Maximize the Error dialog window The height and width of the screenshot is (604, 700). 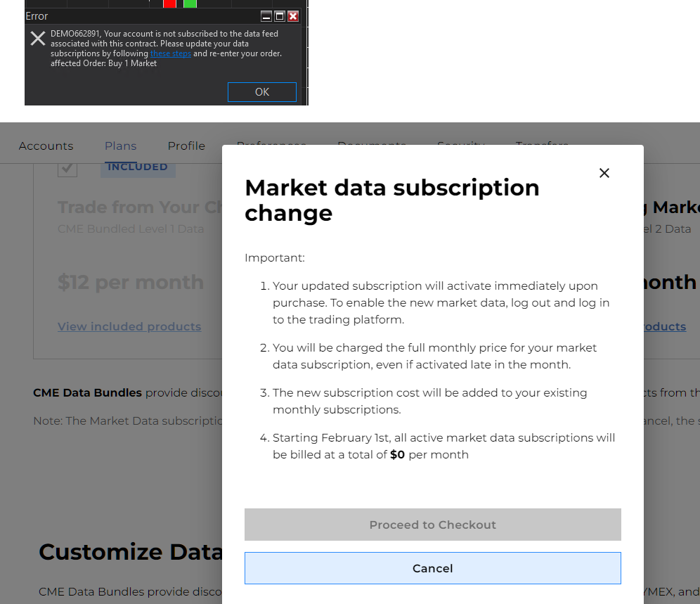pos(279,16)
